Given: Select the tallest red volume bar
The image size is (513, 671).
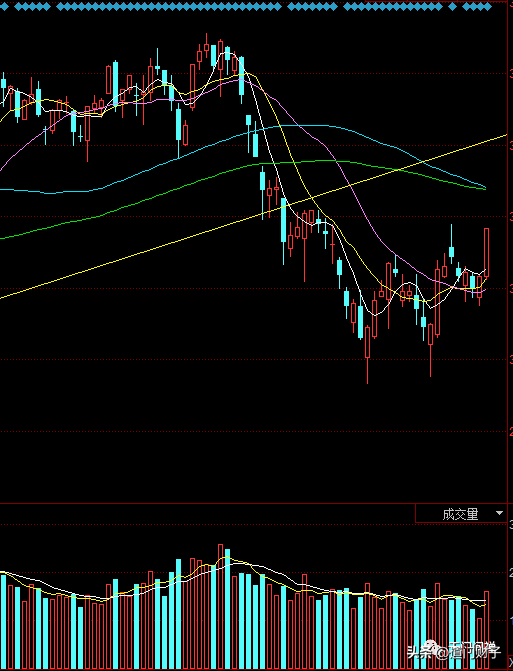Looking at the screenshot, I should click(220, 607).
